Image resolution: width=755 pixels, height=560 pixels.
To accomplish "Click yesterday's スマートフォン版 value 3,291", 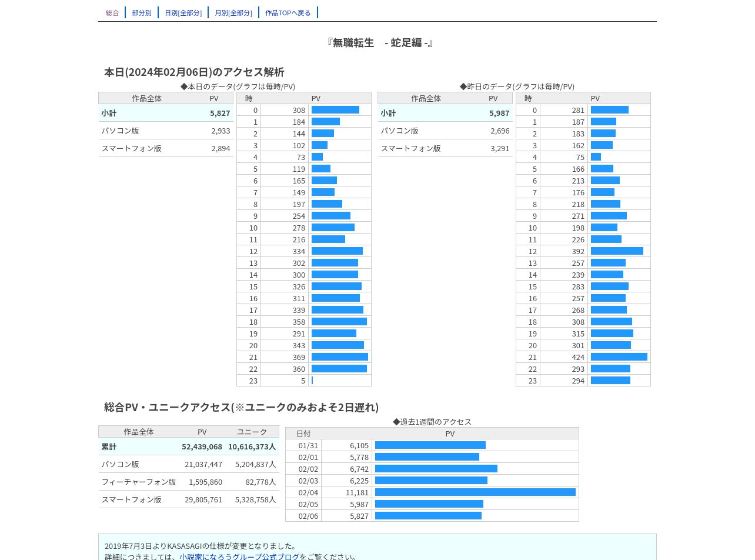I will (x=500, y=148).
